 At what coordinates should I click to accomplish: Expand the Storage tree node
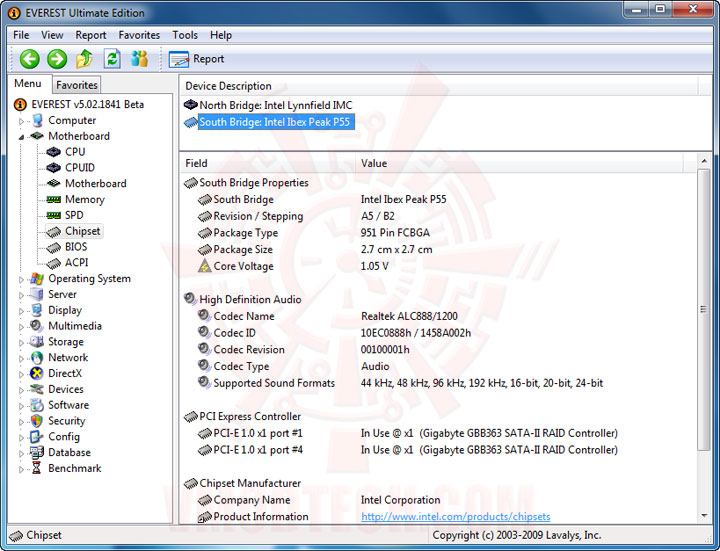(x=21, y=343)
